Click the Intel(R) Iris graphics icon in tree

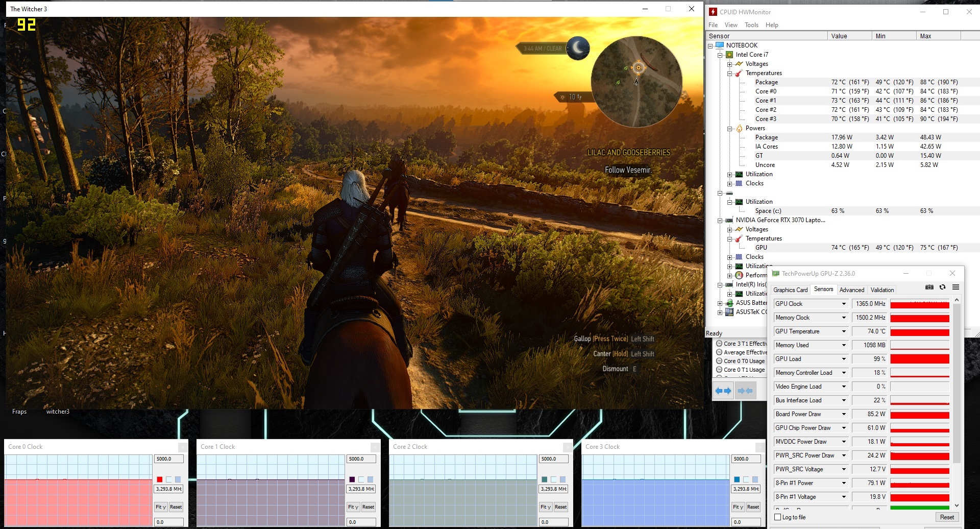(729, 284)
